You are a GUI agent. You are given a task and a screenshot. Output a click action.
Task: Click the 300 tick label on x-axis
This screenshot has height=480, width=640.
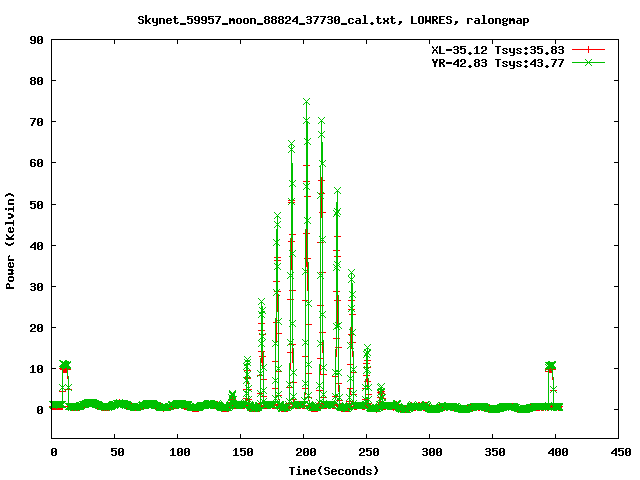point(432,452)
